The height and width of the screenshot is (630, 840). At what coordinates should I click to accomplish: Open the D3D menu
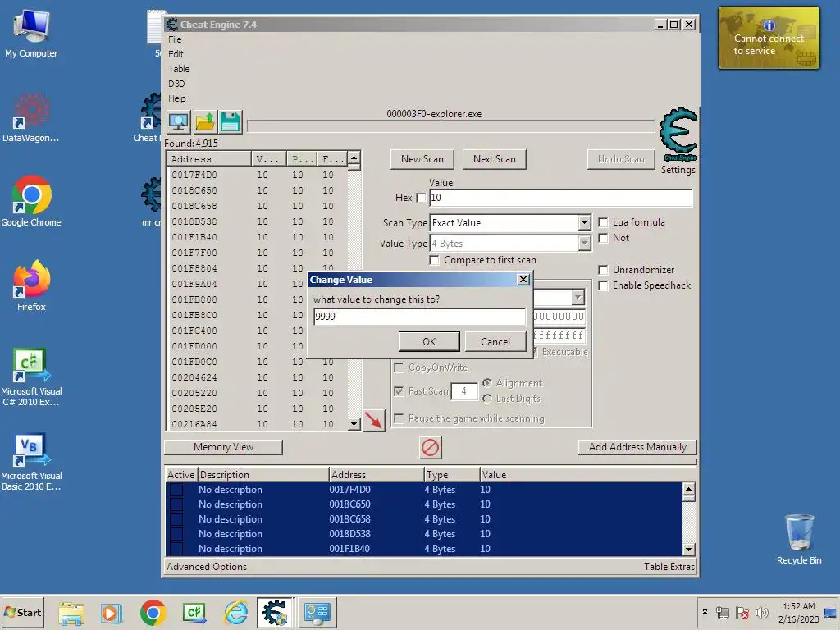pos(176,84)
